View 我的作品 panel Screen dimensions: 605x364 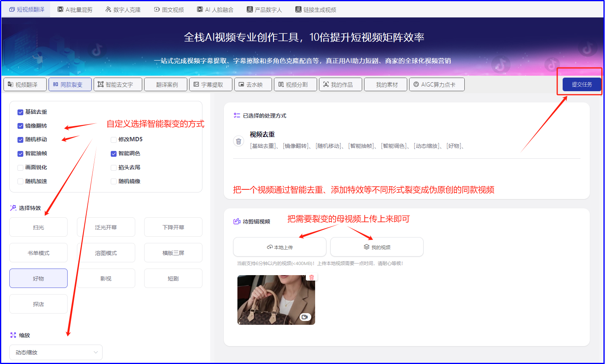click(x=340, y=84)
